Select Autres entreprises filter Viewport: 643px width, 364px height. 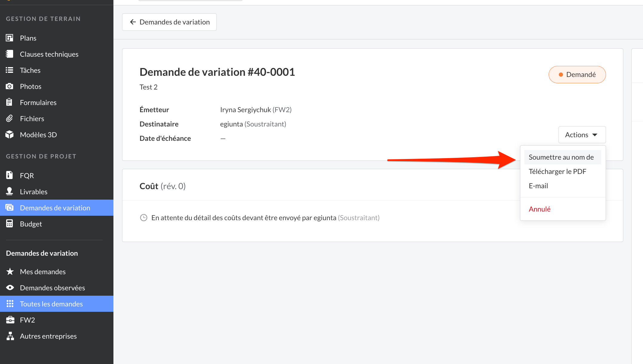click(48, 336)
